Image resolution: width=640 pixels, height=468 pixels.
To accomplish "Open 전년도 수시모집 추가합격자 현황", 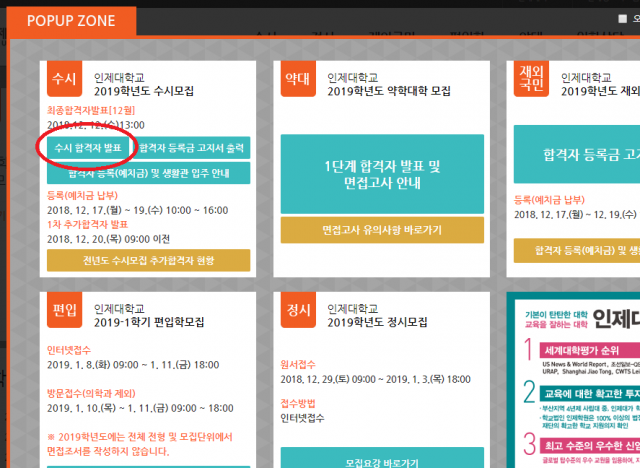I will pos(149,260).
